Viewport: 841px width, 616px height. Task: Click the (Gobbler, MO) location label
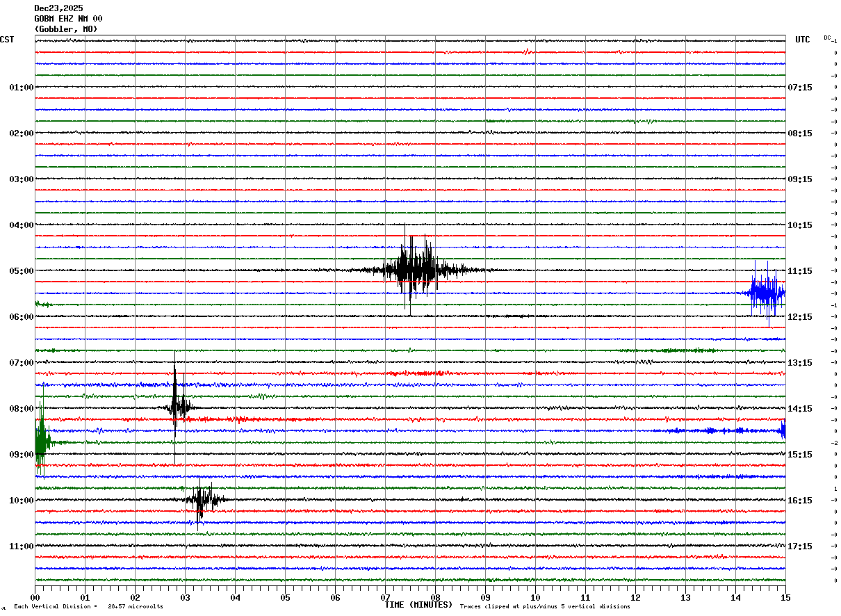[66, 29]
